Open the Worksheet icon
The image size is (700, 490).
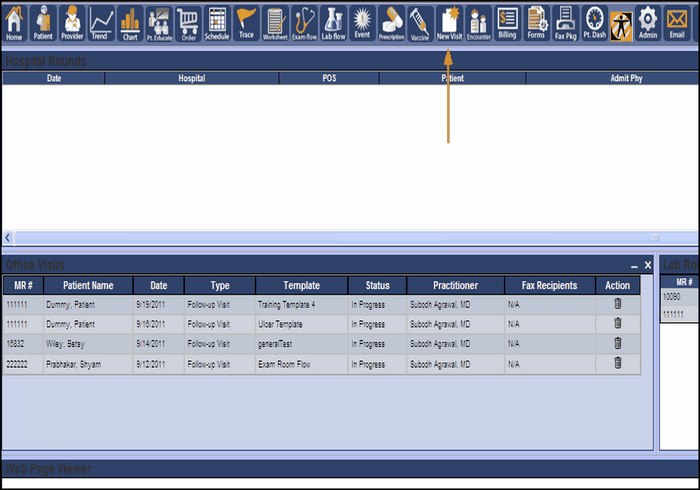tap(275, 23)
